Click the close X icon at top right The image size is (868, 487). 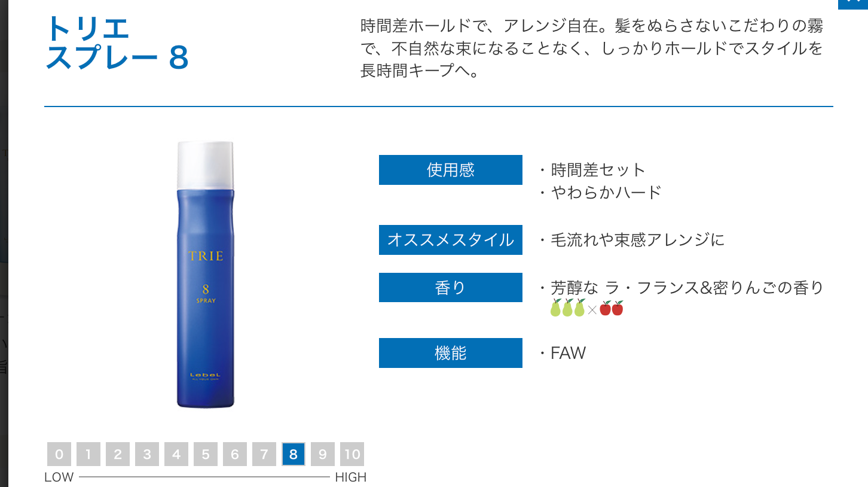(x=853, y=4)
